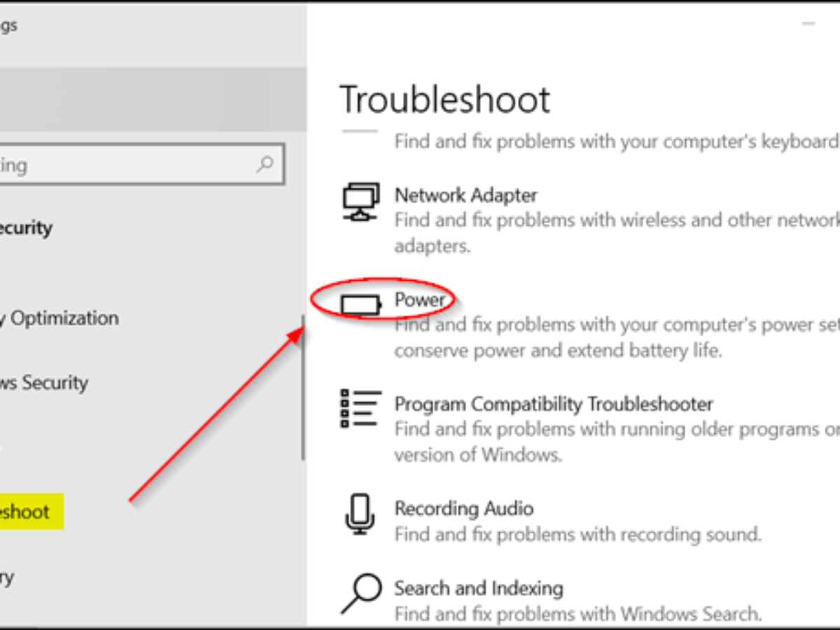Click the Power battery icon
The width and height of the screenshot is (840, 630).
pos(361,305)
